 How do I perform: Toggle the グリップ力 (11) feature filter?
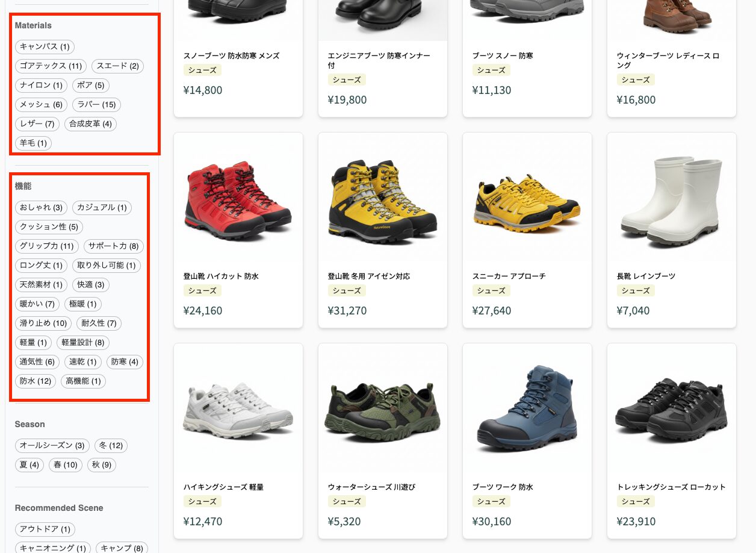46,246
